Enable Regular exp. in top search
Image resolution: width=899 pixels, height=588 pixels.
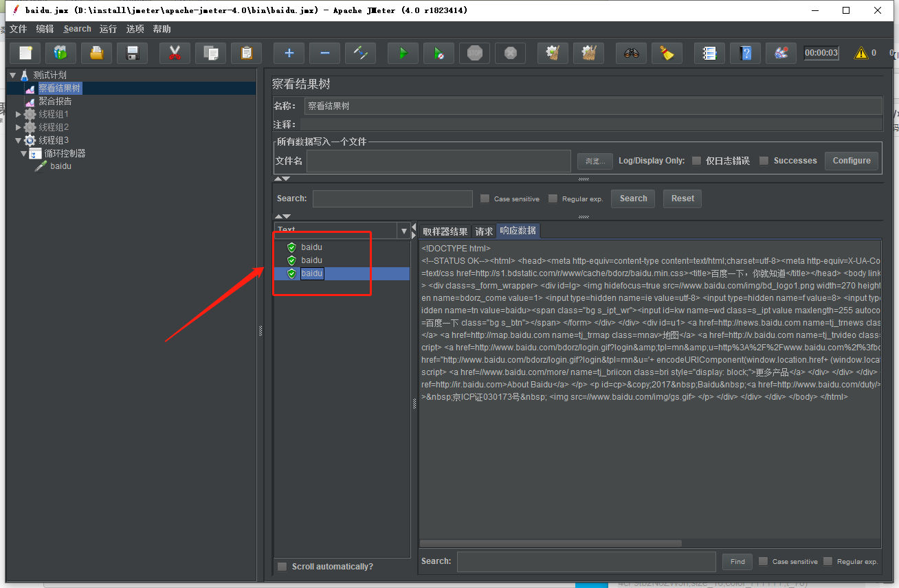pyautogui.click(x=553, y=199)
